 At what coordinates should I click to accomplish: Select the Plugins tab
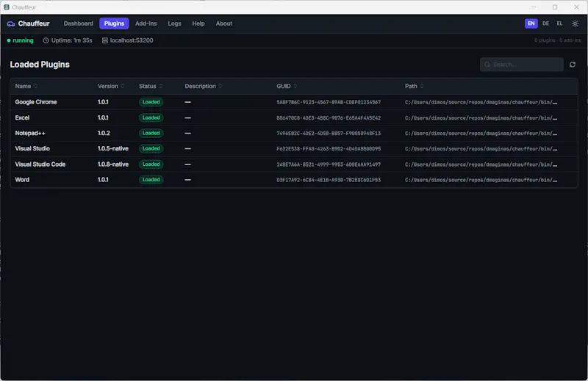point(114,23)
